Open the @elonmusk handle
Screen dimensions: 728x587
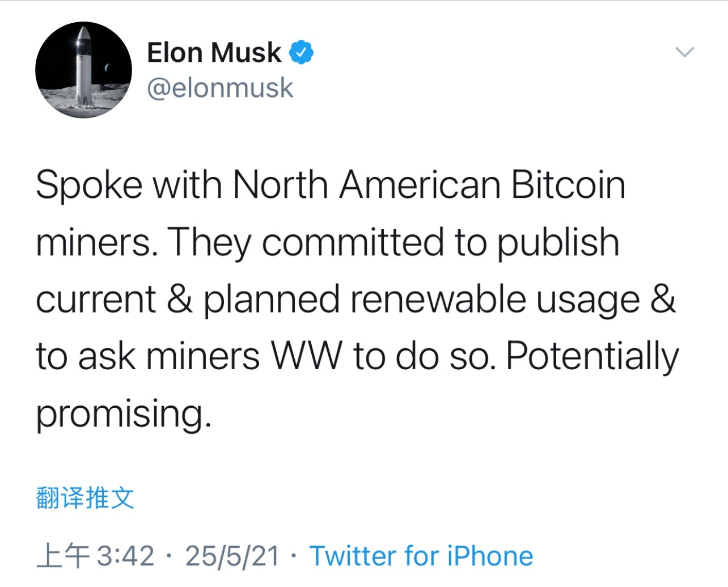220,88
